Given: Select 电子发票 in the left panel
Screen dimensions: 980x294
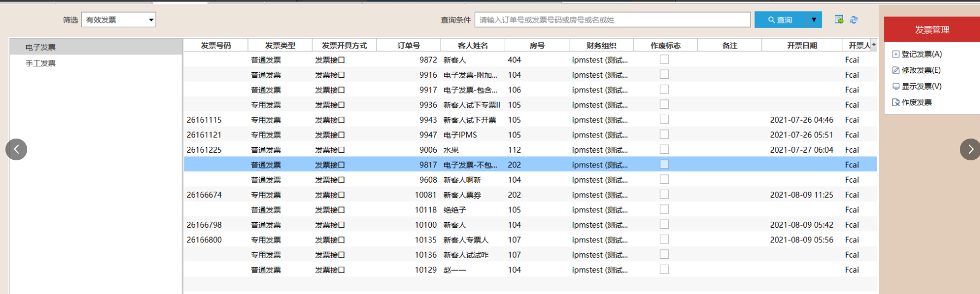Looking at the screenshot, I should (x=41, y=47).
